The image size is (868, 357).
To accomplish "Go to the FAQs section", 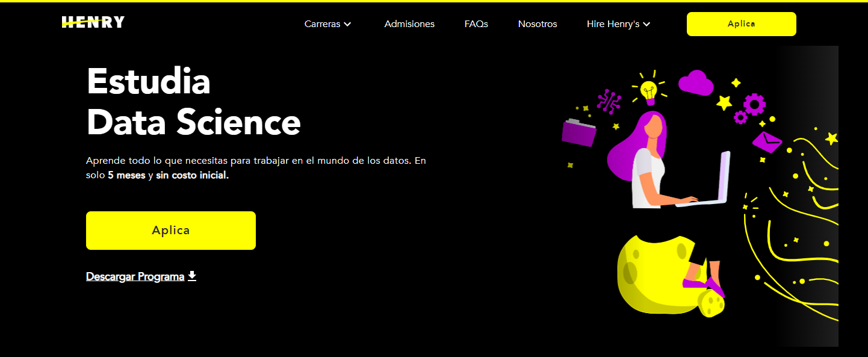I will click(x=476, y=24).
